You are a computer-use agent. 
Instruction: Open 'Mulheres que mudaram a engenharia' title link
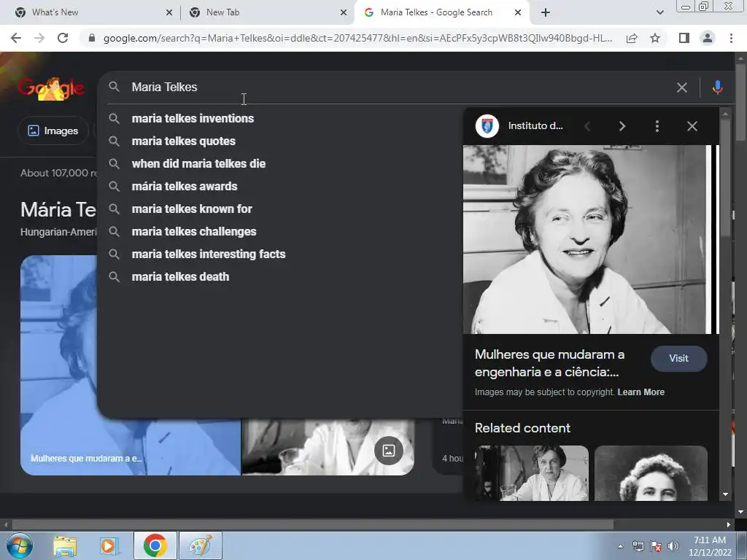tap(549, 363)
